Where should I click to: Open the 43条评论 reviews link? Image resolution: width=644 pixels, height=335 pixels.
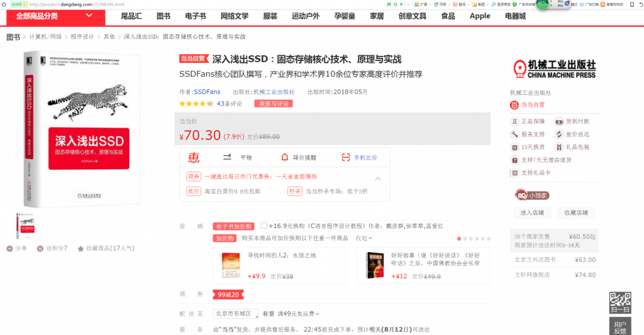tap(229, 104)
